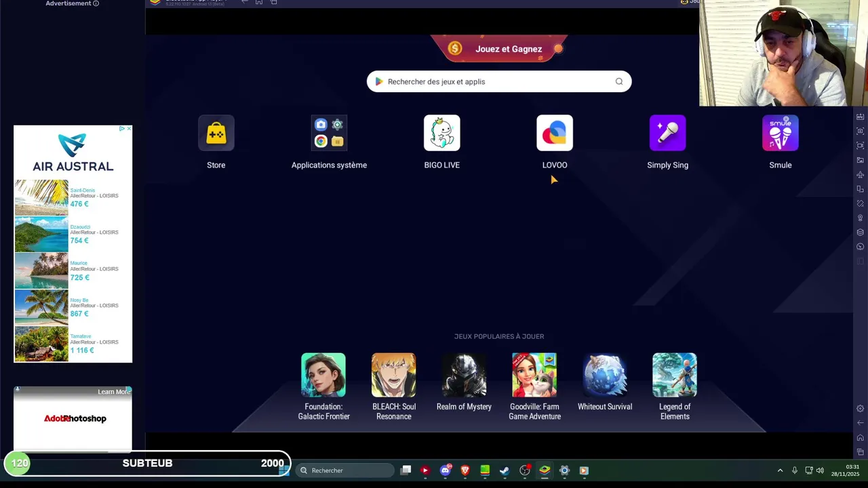Open Goodville: Farm Game Adventure
868x488 pixels.
pos(534,375)
